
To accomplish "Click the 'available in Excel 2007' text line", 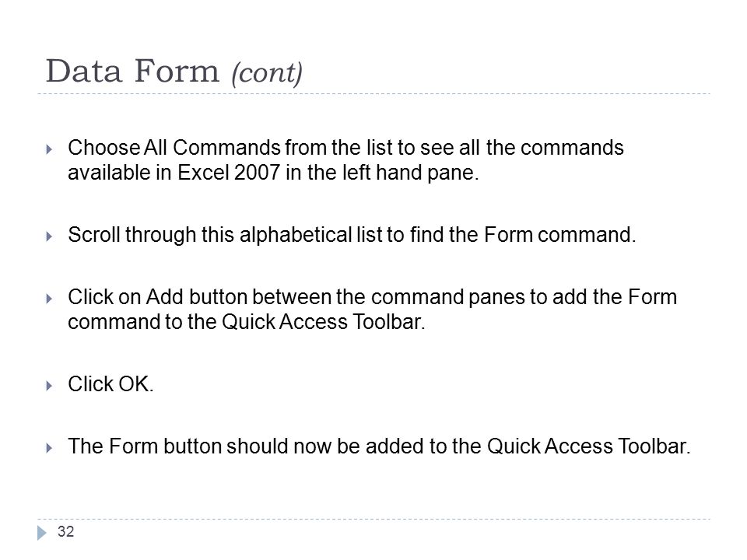I will [273, 173].
